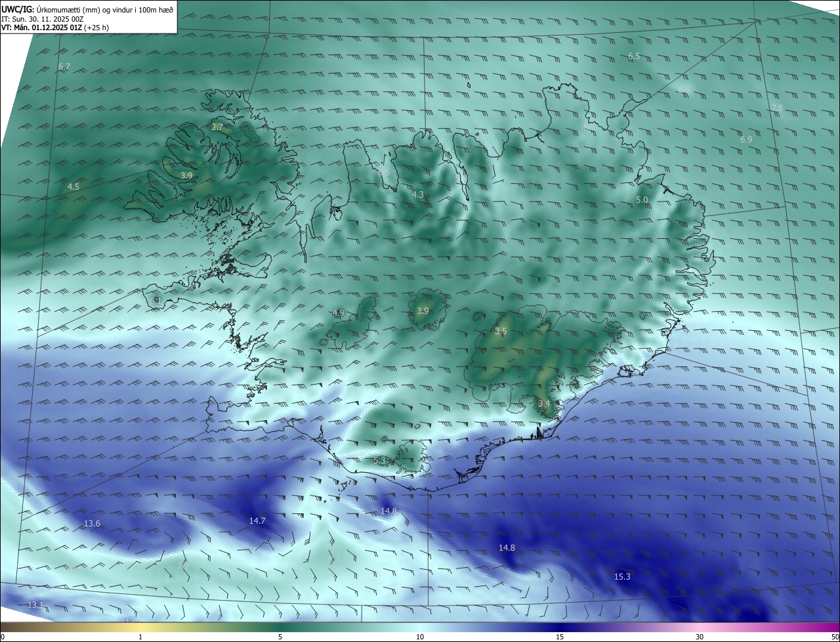This screenshot has height=642, width=840.
Task: Click the '0' tick on the color scale
Action: point(3,637)
